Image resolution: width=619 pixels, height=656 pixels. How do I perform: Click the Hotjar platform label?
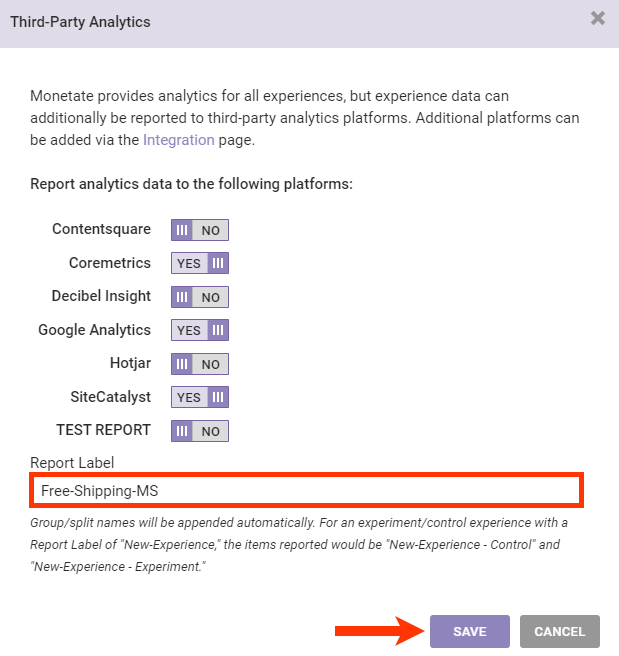click(130, 363)
